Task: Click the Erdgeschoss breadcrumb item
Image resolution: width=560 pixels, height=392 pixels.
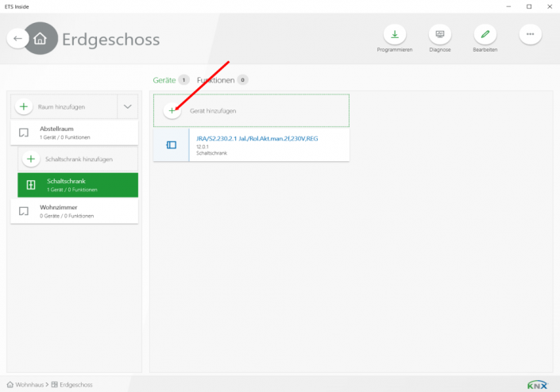Action: tap(76, 384)
